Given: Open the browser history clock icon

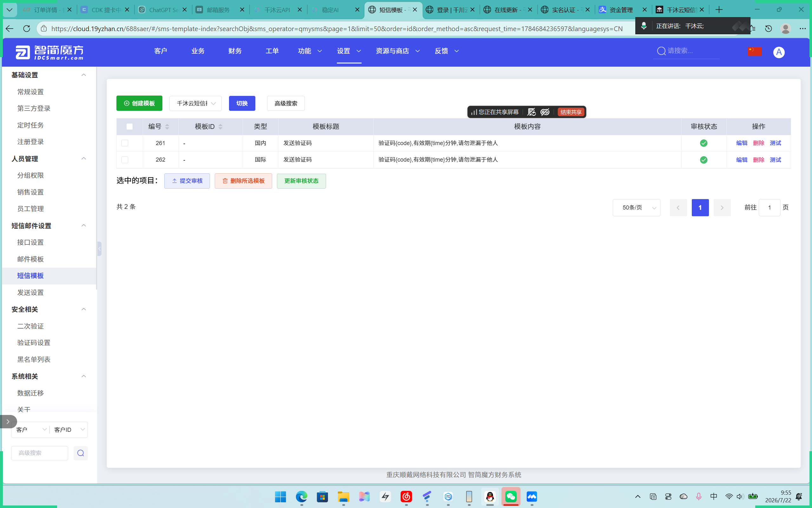Looking at the screenshot, I should coord(768,29).
